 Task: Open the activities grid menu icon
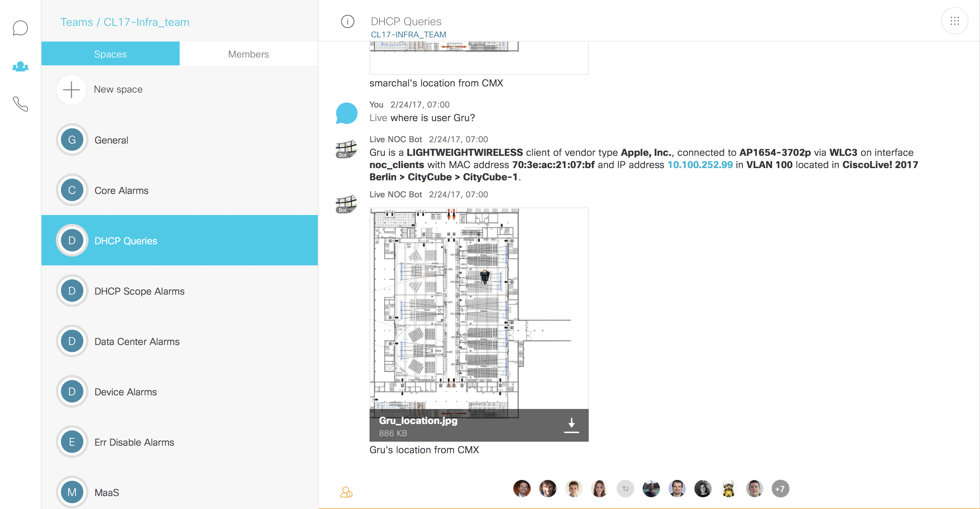(x=954, y=21)
